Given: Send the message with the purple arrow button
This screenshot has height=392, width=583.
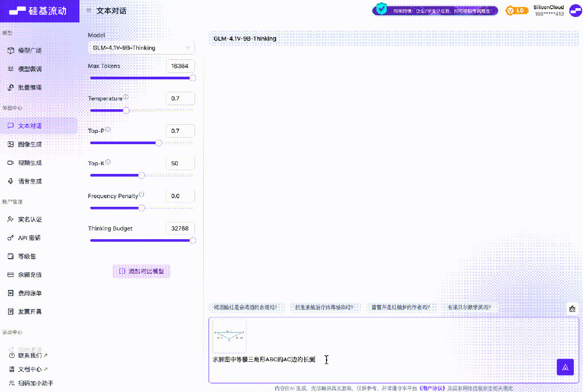Looking at the screenshot, I should pyautogui.click(x=565, y=367).
